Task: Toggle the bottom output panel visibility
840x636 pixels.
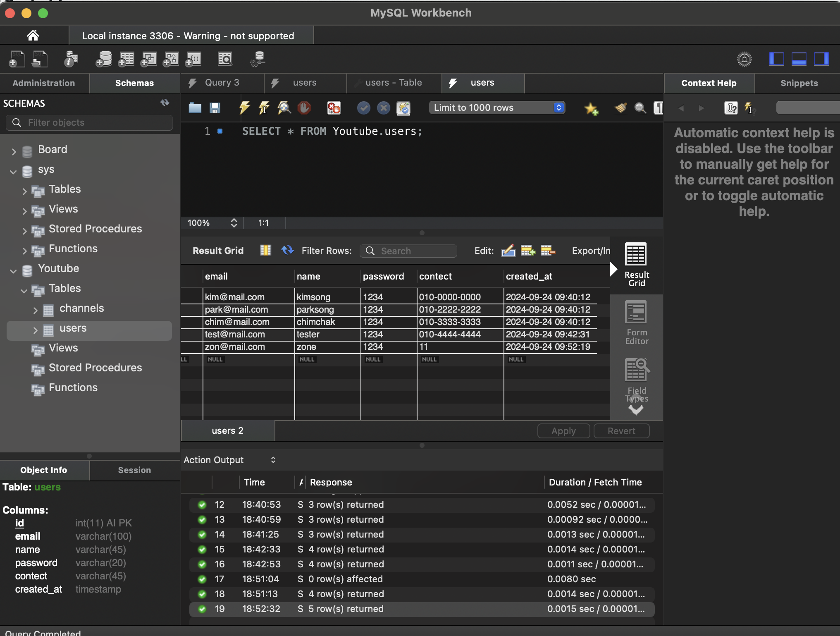Action: pos(799,59)
